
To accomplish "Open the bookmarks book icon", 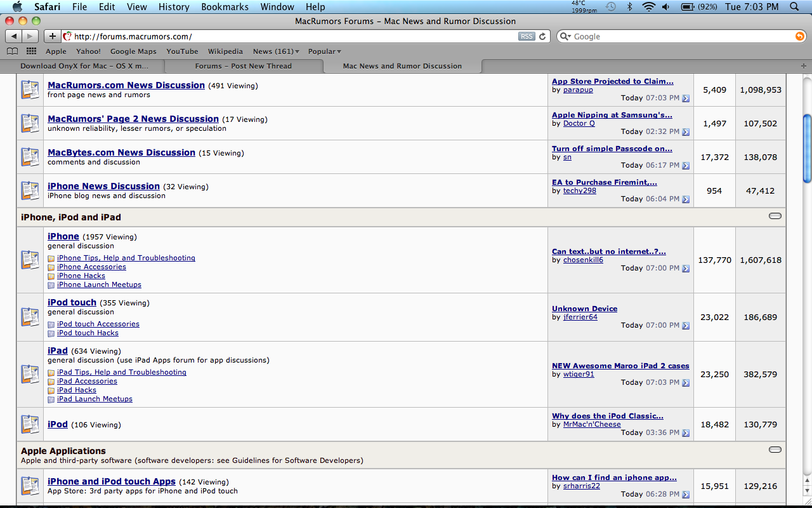I will tap(12, 51).
